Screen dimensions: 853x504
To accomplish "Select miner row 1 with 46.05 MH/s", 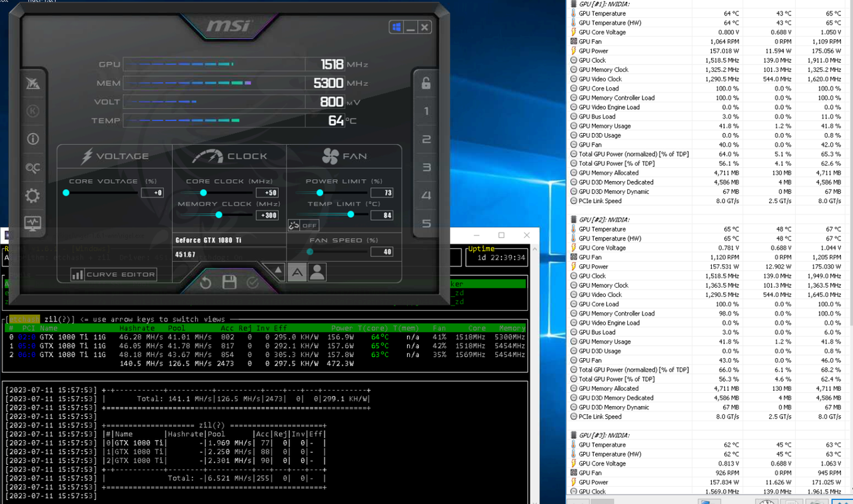I will pyautogui.click(x=267, y=346).
